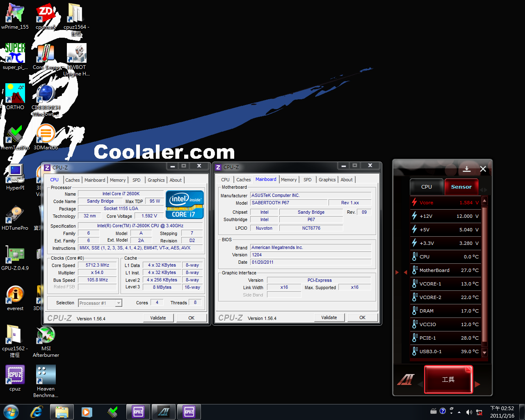Click the BIOS date 01/20/2011 field
The width and height of the screenshot is (525, 420).
311,262
